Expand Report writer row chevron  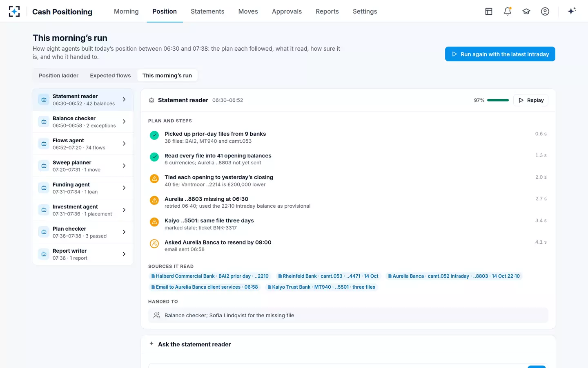point(124,254)
